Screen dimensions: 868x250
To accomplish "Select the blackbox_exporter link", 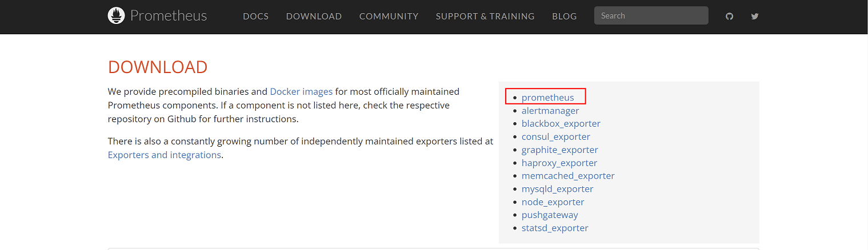I will click(x=561, y=124).
